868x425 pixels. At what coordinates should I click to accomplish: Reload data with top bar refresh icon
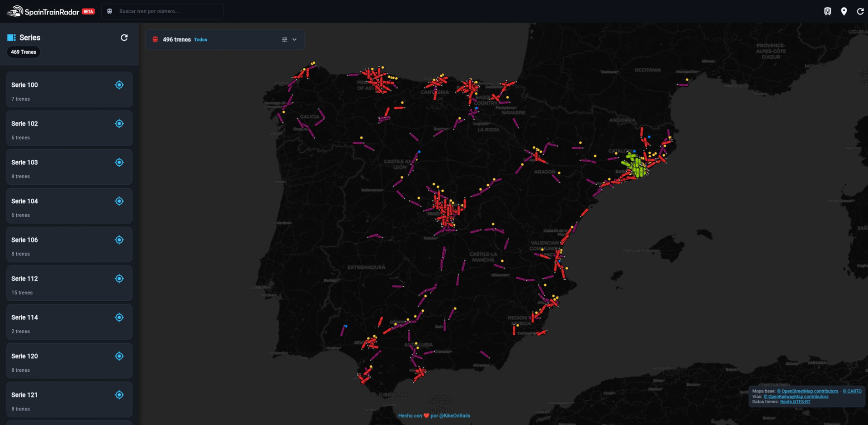pos(860,11)
